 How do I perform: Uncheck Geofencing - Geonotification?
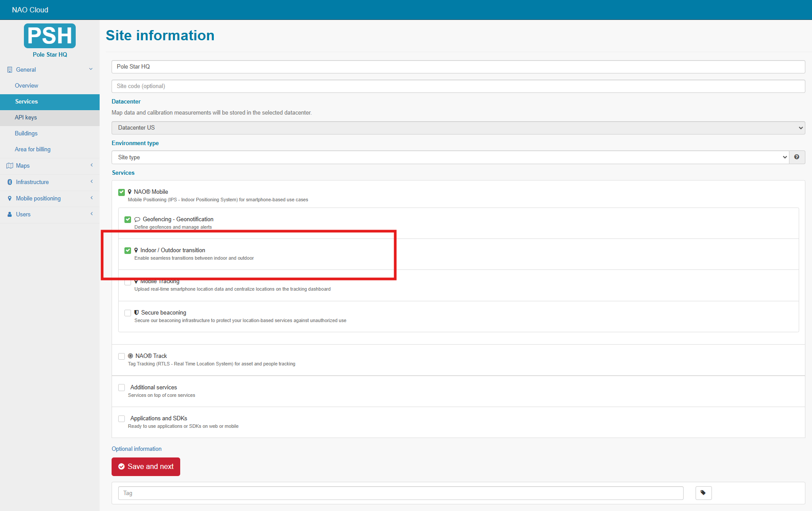point(128,219)
